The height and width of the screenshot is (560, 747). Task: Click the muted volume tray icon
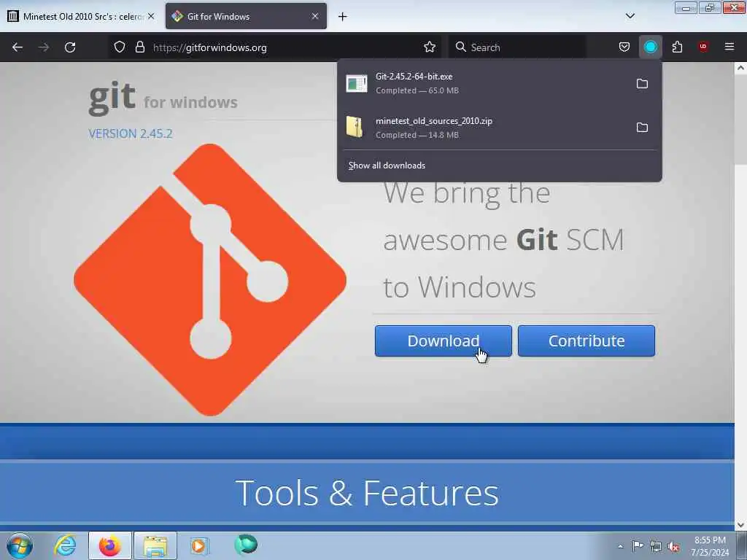(x=673, y=546)
